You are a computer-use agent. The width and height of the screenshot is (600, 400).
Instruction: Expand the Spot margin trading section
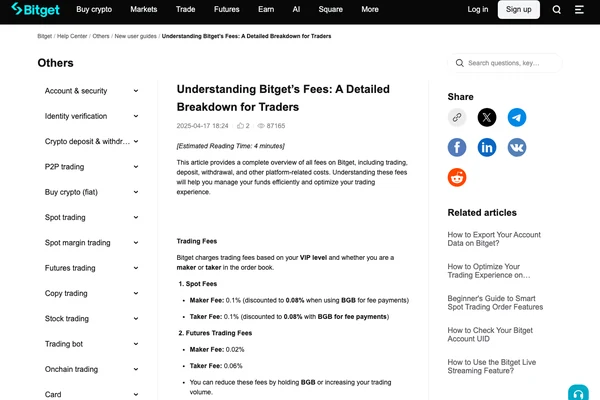pos(91,243)
